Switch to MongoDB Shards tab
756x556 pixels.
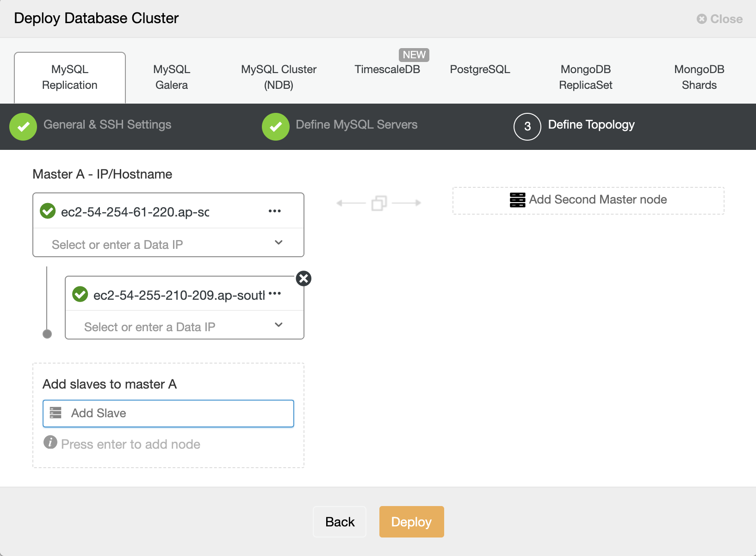click(699, 77)
